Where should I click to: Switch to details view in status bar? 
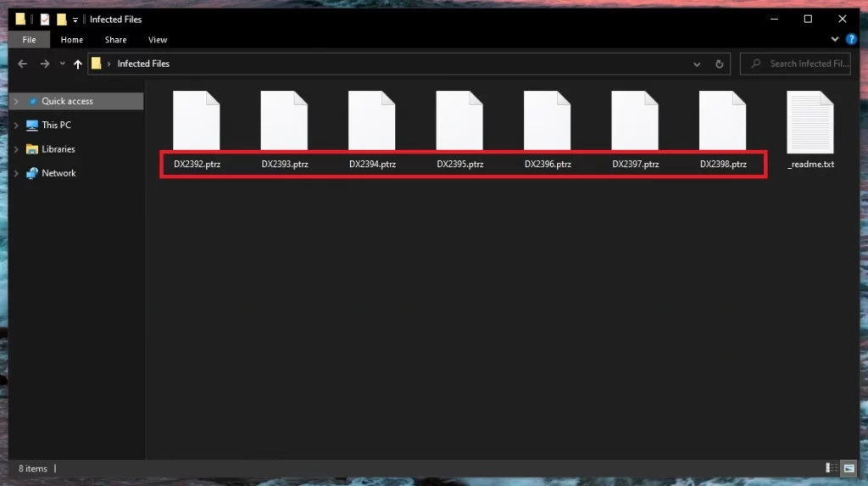832,468
